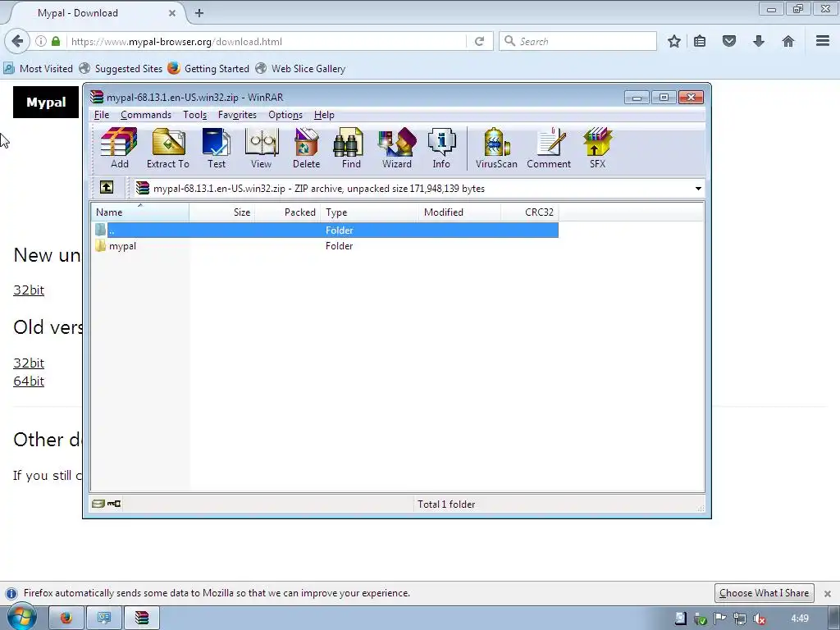840x630 pixels.
Task: Open the Getting Started bookmark
Action: point(209,69)
